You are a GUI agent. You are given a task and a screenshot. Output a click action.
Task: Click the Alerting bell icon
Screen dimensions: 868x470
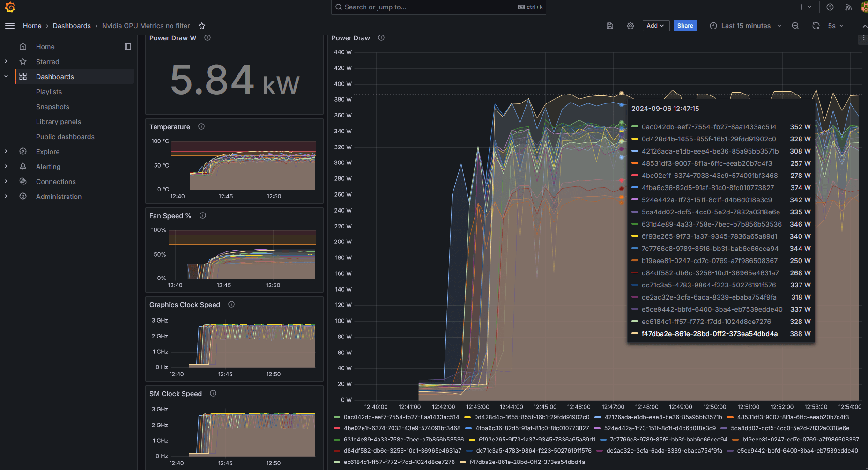23,166
